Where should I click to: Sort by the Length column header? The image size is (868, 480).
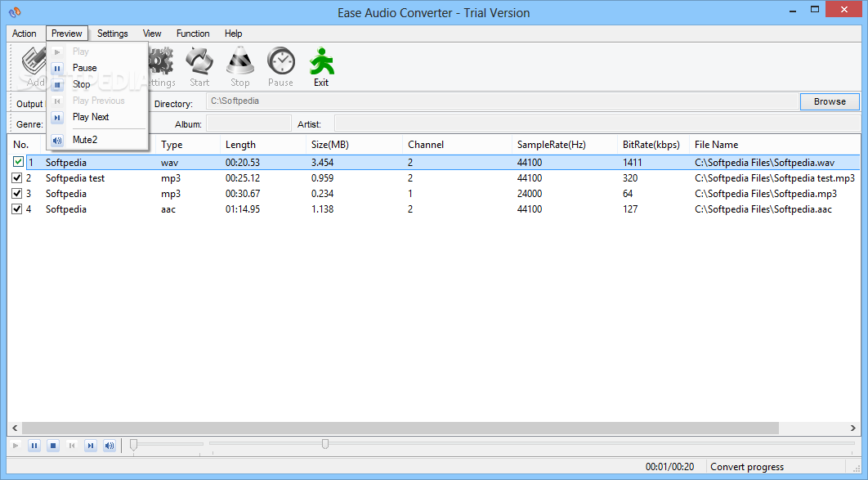point(263,145)
